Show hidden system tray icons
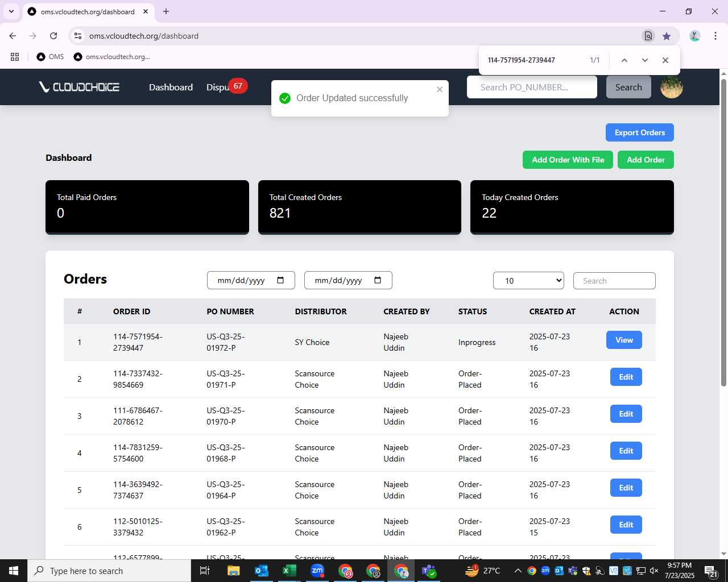 click(x=518, y=571)
